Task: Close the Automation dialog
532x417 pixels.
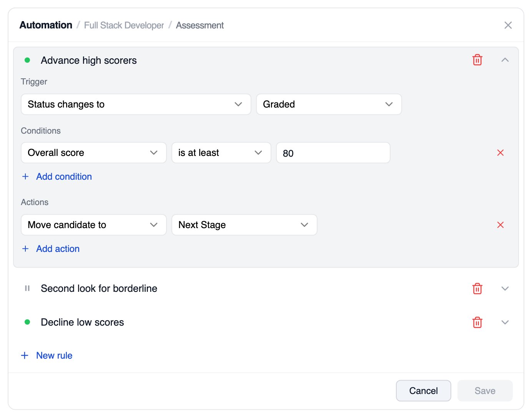Action: pyautogui.click(x=508, y=25)
